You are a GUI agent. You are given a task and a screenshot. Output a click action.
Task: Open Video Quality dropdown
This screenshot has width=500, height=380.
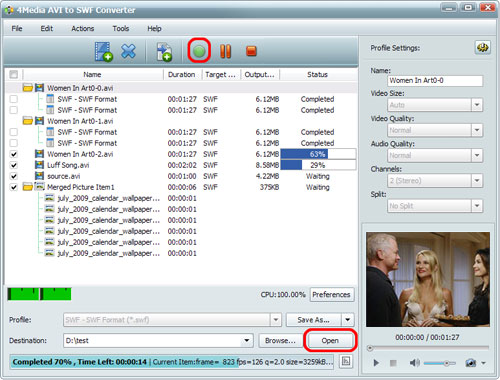pos(477,130)
